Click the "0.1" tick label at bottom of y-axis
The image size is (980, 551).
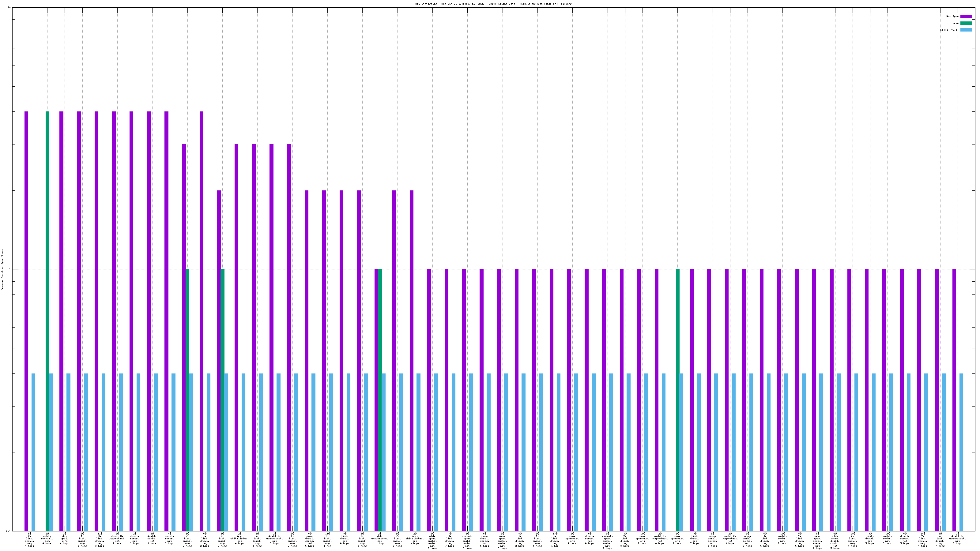point(9,531)
